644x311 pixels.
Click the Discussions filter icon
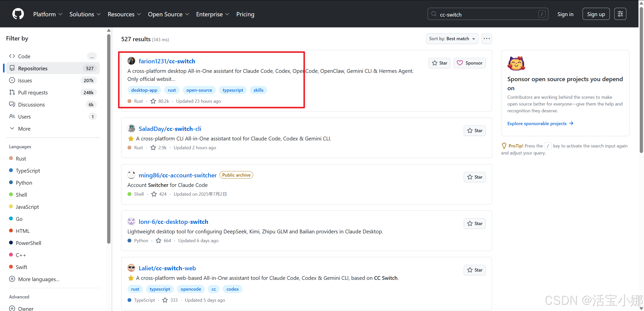pyautogui.click(x=12, y=104)
